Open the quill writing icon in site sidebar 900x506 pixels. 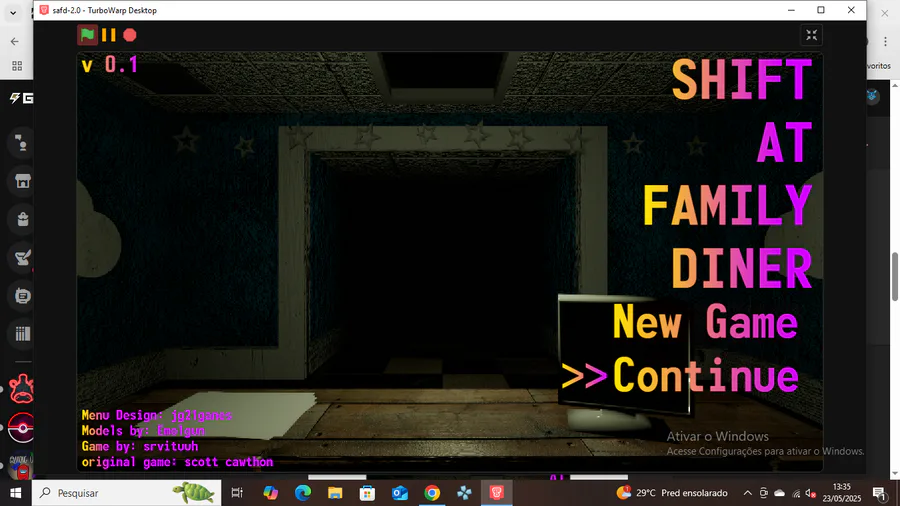(x=22, y=258)
